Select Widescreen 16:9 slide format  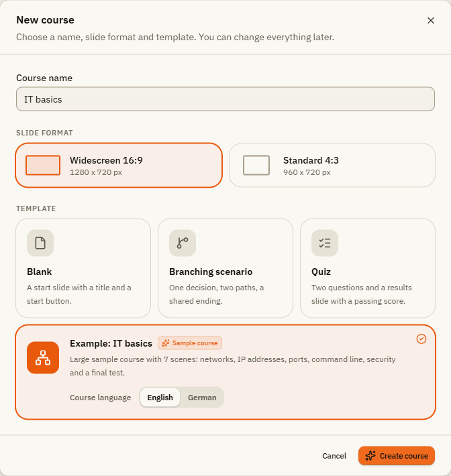tap(119, 165)
